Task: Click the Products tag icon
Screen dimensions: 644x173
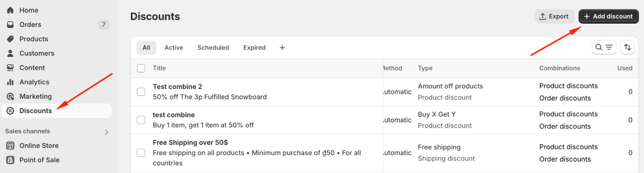Action: (x=10, y=39)
